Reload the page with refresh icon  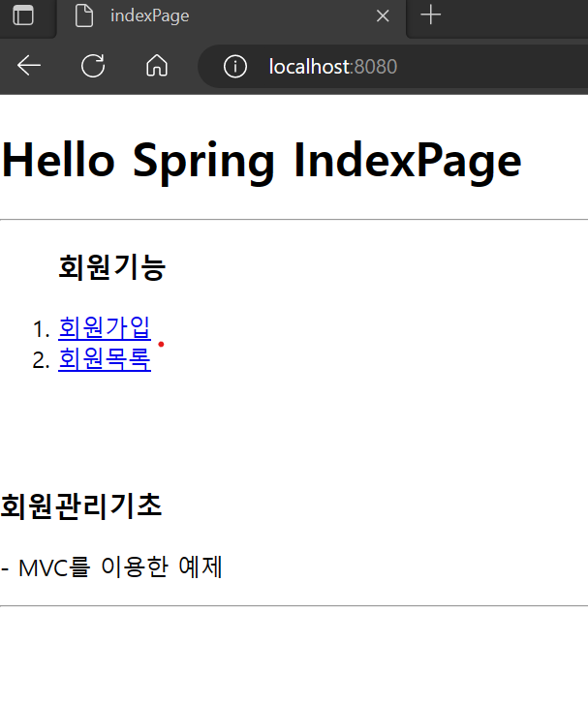[x=93, y=67]
